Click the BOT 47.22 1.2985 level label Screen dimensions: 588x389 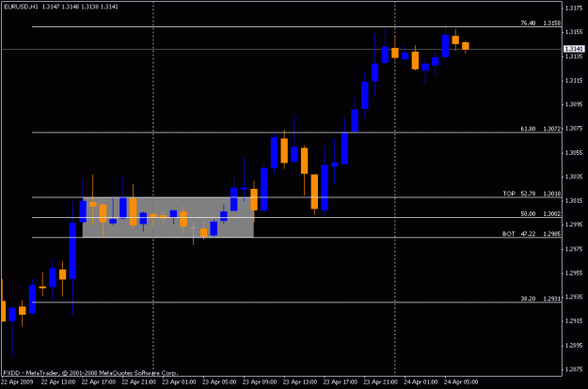532,234
